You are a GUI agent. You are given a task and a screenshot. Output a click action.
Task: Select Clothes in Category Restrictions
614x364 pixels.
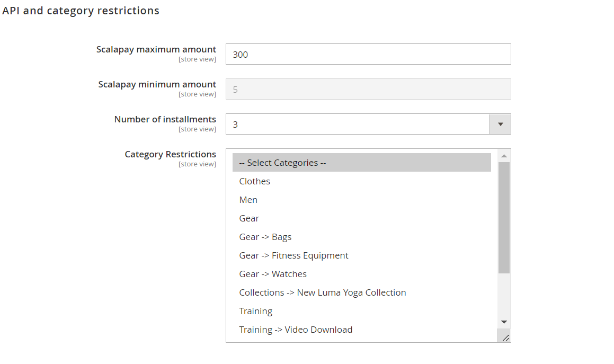(x=255, y=181)
